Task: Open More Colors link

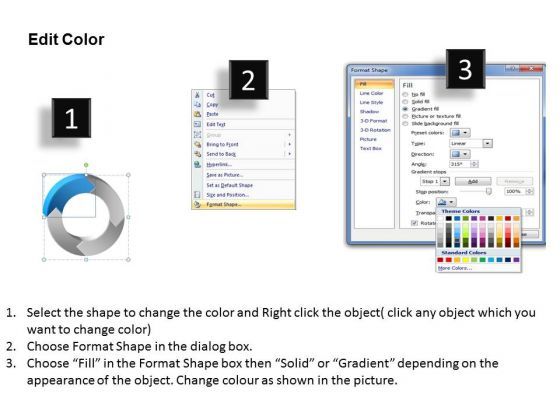Action: [455, 268]
